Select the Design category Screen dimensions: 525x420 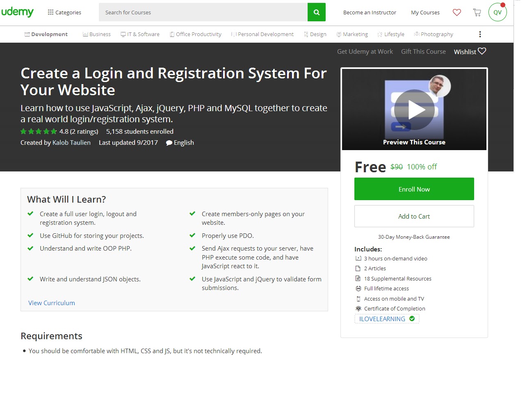(315, 34)
